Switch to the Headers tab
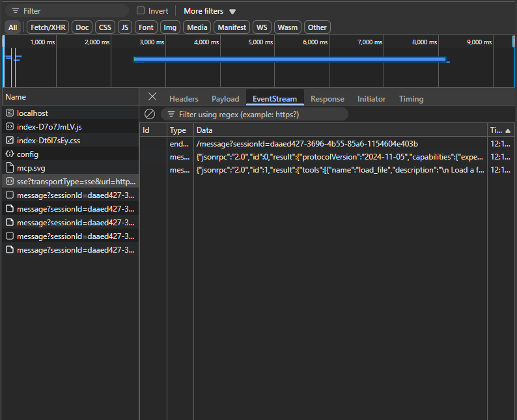Screen dimensions: 517x420 [x=184, y=99]
